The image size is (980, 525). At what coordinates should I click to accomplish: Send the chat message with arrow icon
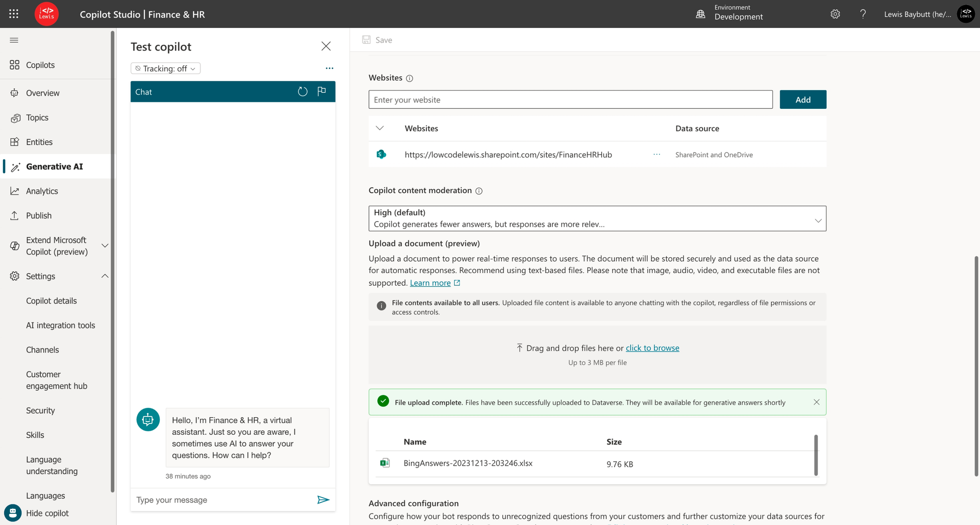pyautogui.click(x=323, y=500)
